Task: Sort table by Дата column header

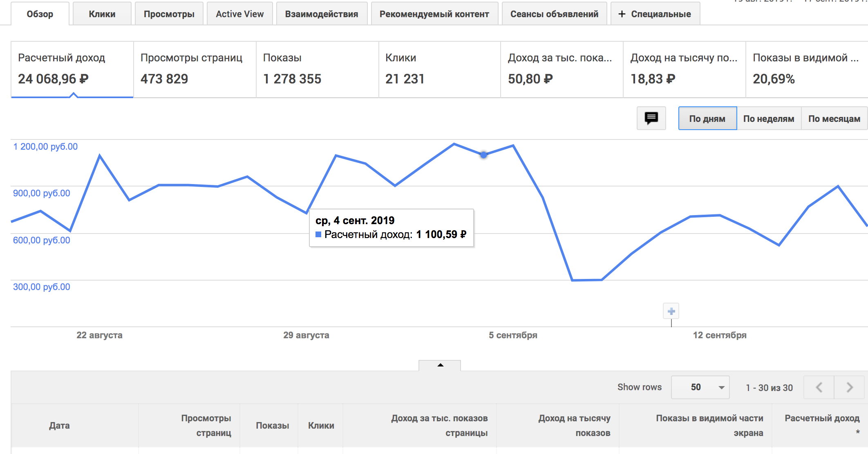Action: tap(59, 425)
